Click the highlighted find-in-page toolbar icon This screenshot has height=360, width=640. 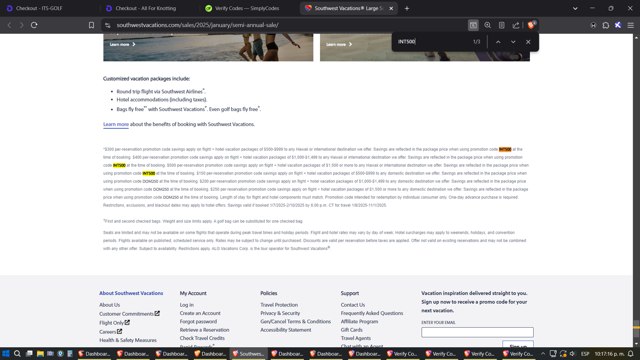tap(473, 25)
